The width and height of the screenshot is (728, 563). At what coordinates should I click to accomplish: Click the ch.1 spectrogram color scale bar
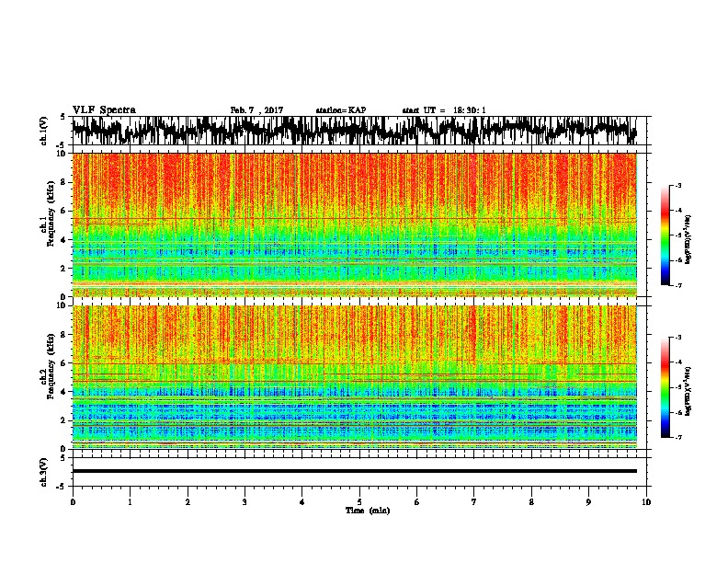[x=665, y=236]
